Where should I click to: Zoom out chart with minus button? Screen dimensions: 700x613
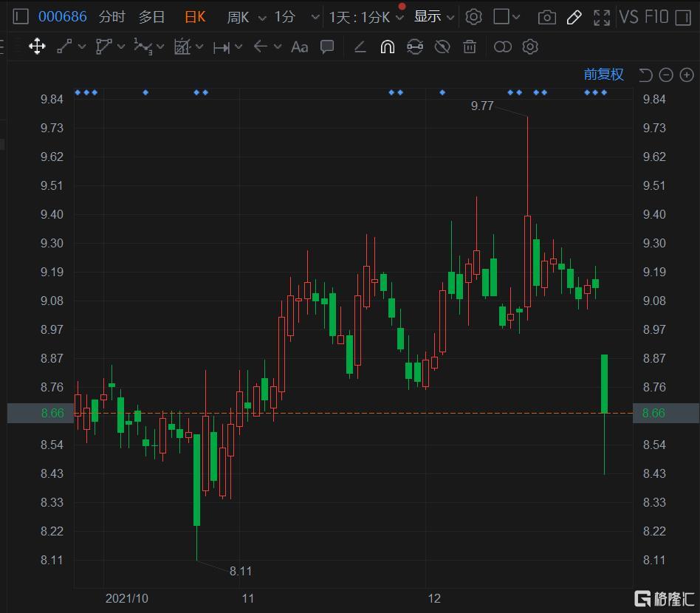tap(666, 75)
